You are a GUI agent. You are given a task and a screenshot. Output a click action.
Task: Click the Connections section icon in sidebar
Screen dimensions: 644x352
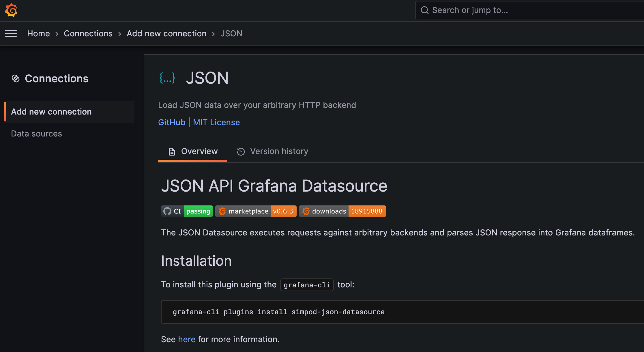pos(16,78)
